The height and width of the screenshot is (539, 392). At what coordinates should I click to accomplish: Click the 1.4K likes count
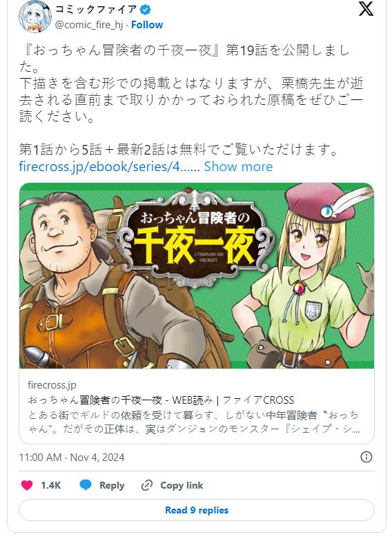pos(51,485)
